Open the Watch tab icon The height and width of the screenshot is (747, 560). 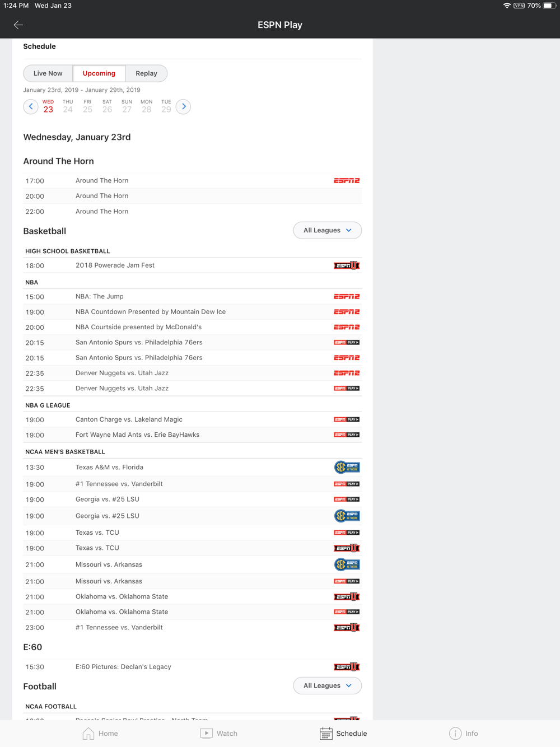(x=206, y=734)
